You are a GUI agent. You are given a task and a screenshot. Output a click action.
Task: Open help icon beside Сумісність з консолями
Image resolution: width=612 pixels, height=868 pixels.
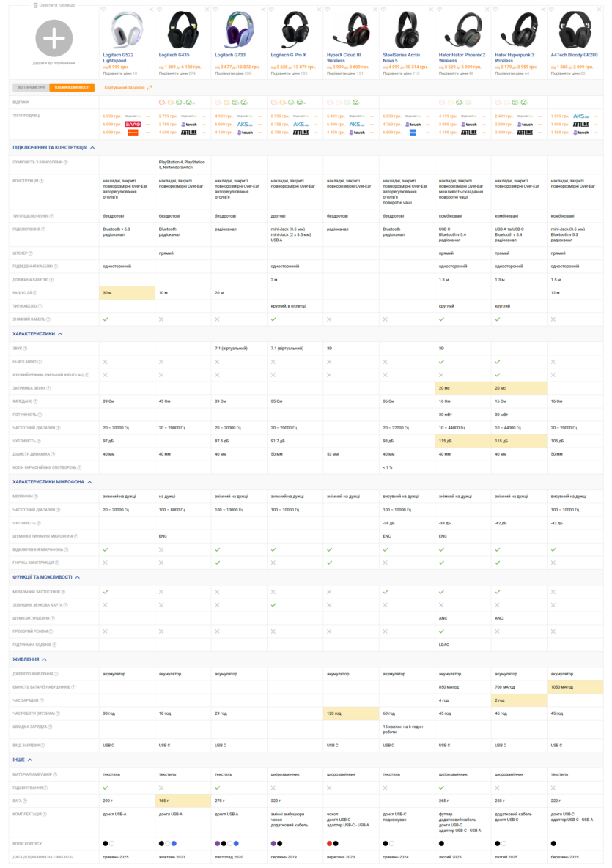[66, 162]
